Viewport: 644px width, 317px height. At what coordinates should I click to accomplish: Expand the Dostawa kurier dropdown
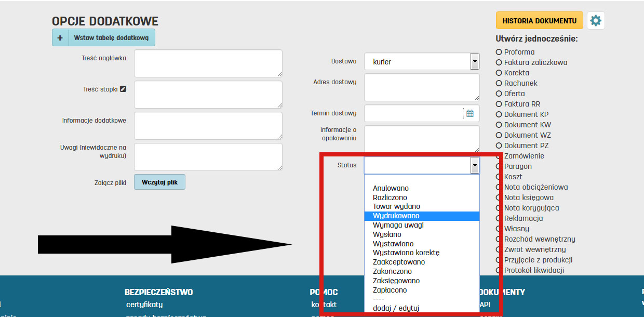coord(475,61)
